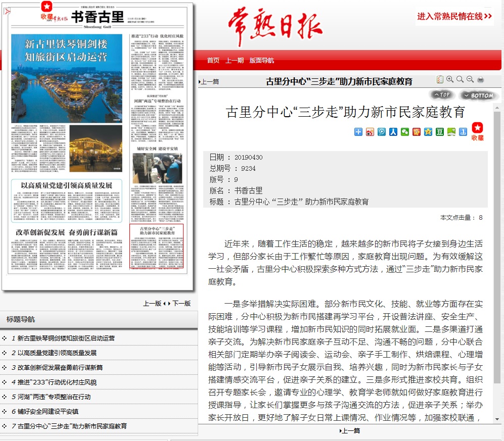Click the 推进"233"行动 headline on page image
This screenshot has width=504, height=441.
[157, 36]
